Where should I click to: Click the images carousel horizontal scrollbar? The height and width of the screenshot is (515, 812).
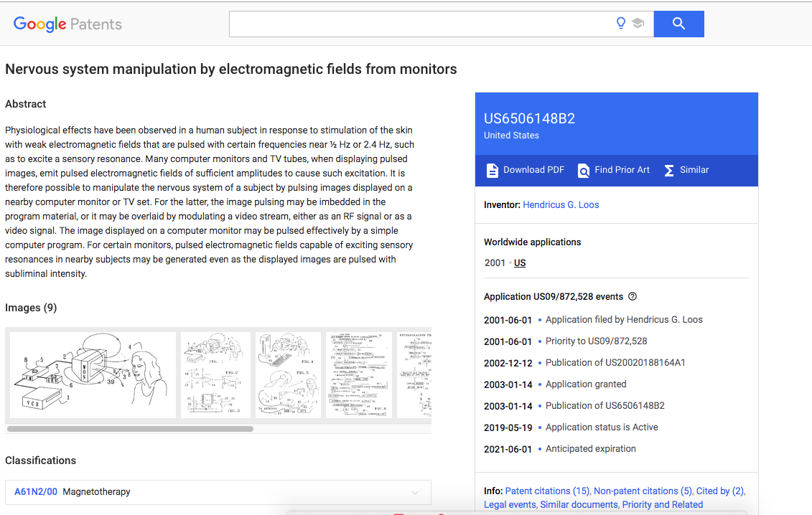point(130,428)
